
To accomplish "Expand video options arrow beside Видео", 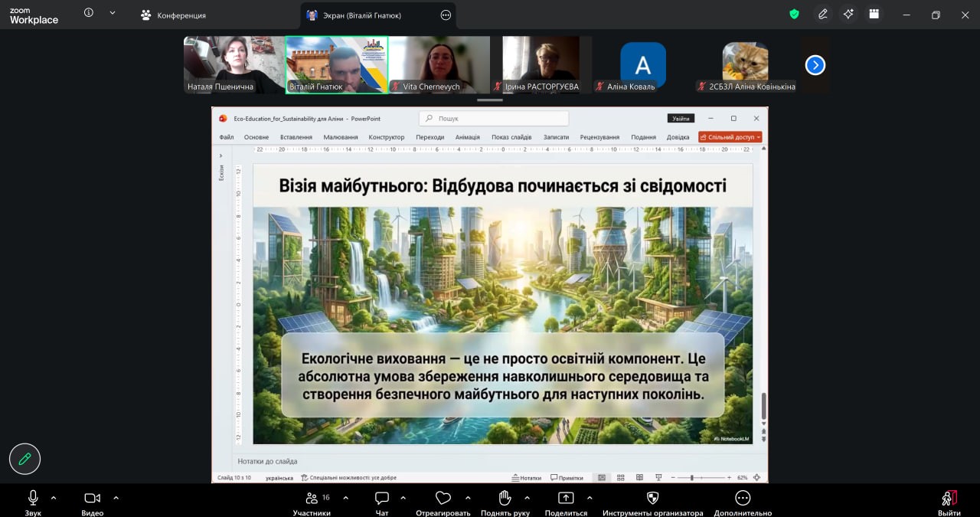I will click(x=116, y=498).
